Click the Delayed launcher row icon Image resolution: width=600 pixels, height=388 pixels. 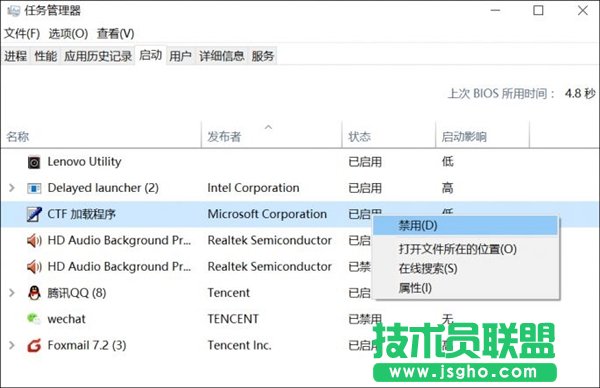[x=34, y=188]
